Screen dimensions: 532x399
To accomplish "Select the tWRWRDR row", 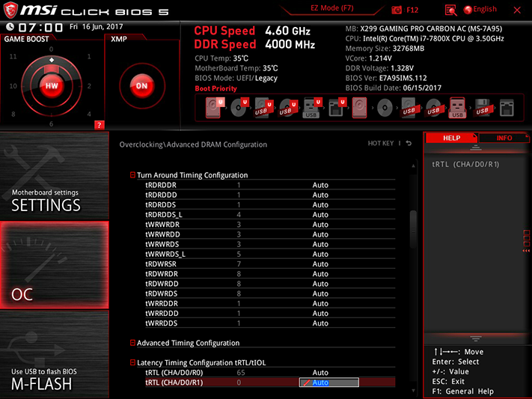I will point(270,225).
